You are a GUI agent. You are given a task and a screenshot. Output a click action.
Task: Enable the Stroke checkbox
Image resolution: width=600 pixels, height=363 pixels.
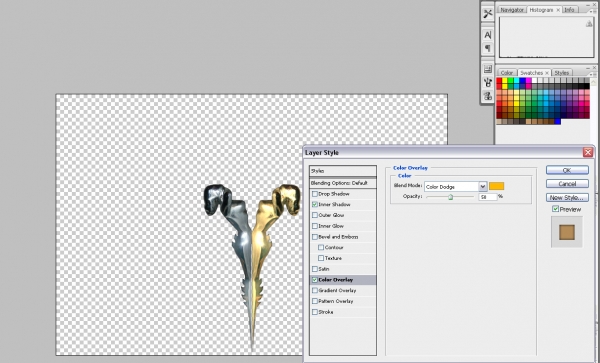[315, 312]
